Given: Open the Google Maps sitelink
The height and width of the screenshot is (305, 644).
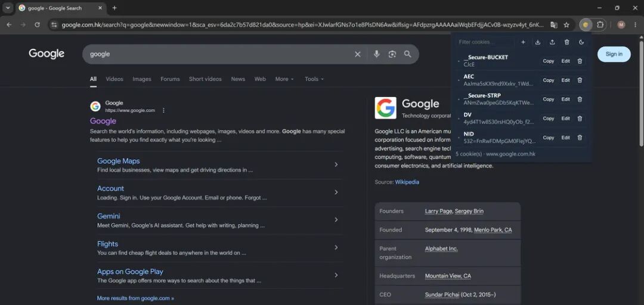Looking at the screenshot, I should pos(118,161).
